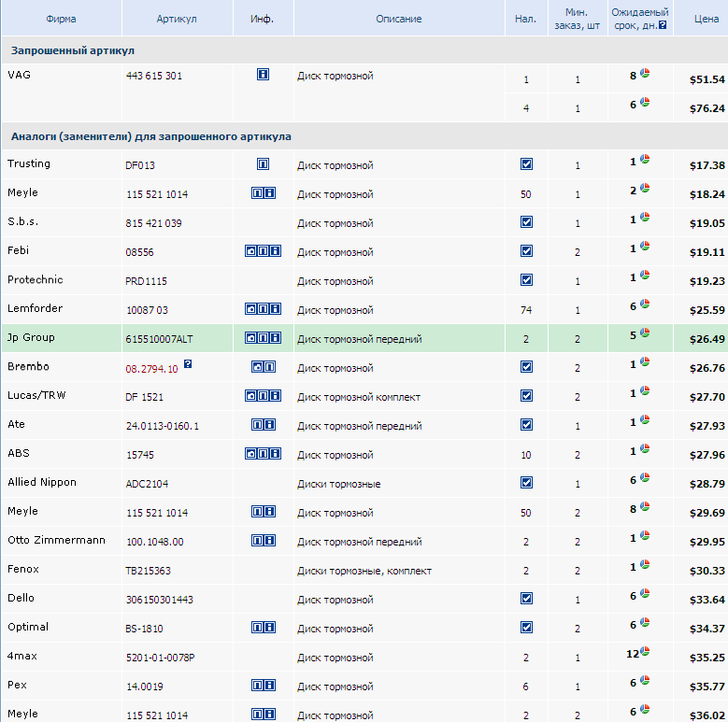Click article number 'TB215363'
This screenshot has width=728, height=722.
[x=148, y=571]
